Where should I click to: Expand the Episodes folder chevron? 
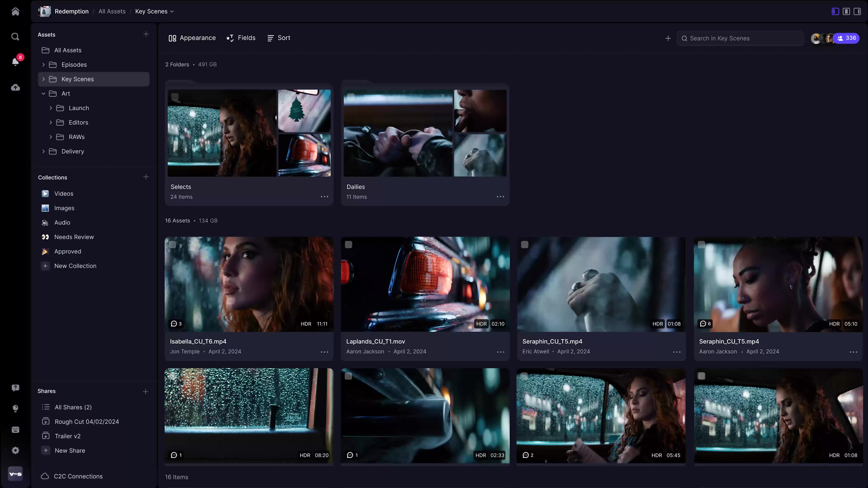point(43,65)
